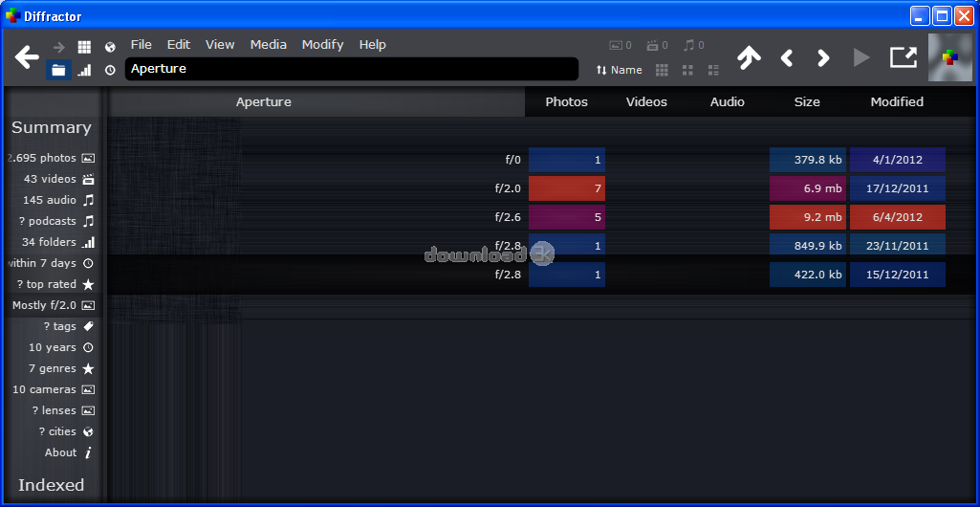The height and width of the screenshot is (507, 980).
Task: Click the Aperture column header
Action: 263,102
